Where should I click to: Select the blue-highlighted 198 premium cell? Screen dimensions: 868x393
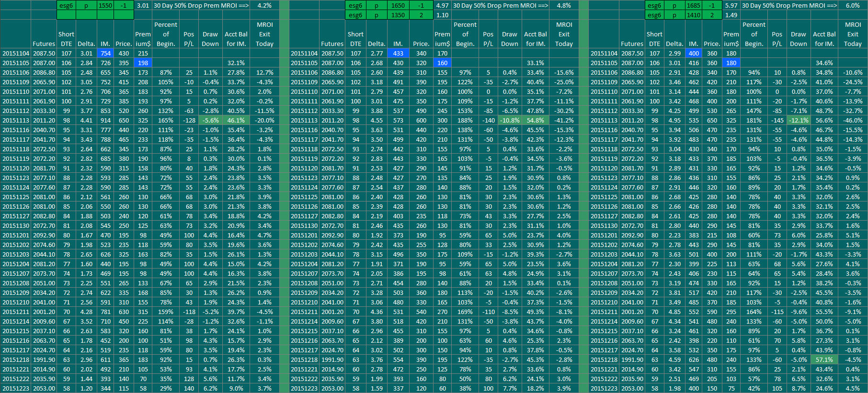coord(143,63)
